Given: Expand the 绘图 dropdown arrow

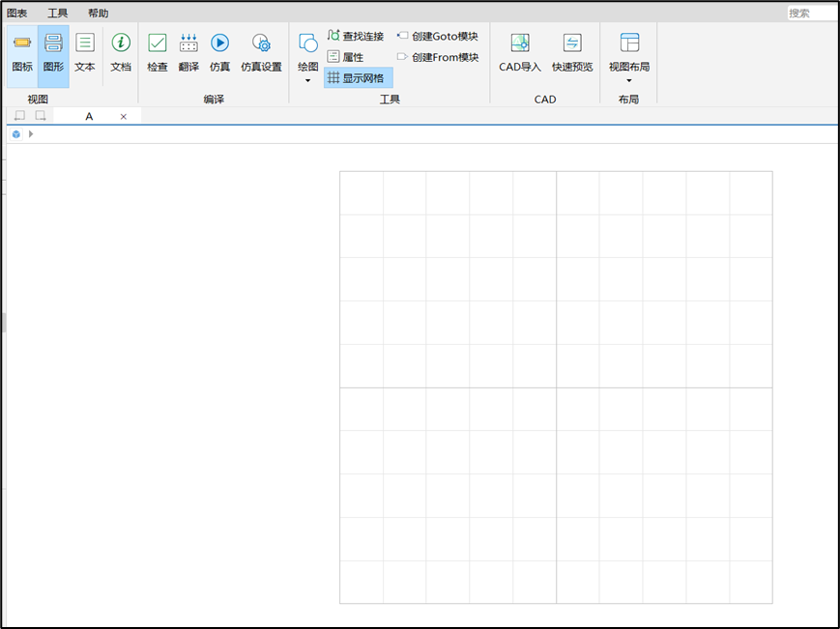Looking at the screenshot, I should [x=308, y=81].
